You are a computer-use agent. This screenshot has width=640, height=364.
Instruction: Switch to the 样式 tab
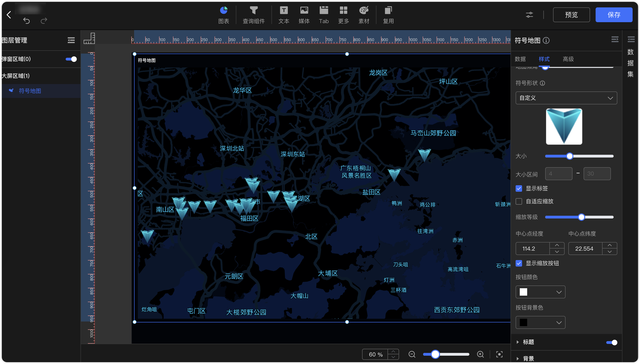(x=544, y=59)
